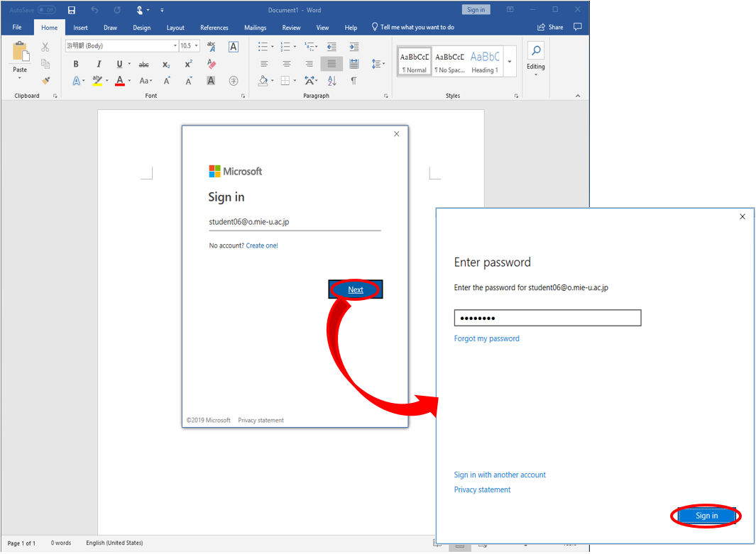Click Shrink Font size icon
The width and height of the screenshot is (756, 554).
(189, 81)
